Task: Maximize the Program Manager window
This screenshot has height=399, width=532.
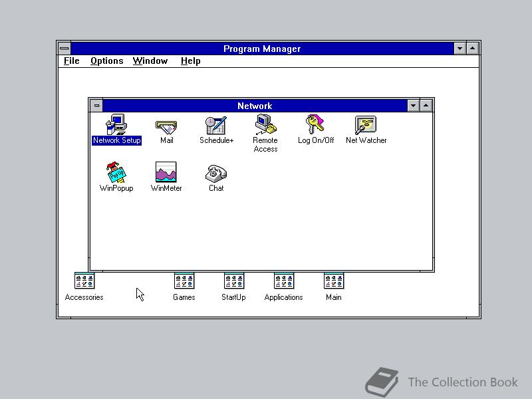Action: click(x=472, y=49)
